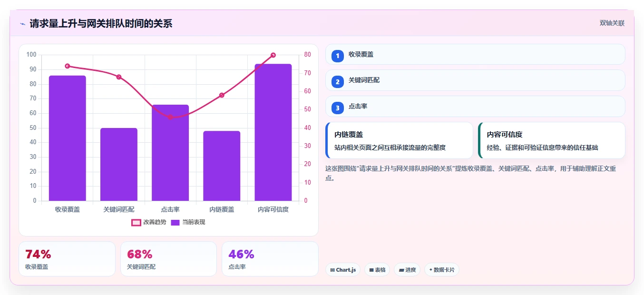The width and height of the screenshot is (644, 295).
Task: Select numbered badge 1 for 收录覆盖
Action: pos(337,56)
